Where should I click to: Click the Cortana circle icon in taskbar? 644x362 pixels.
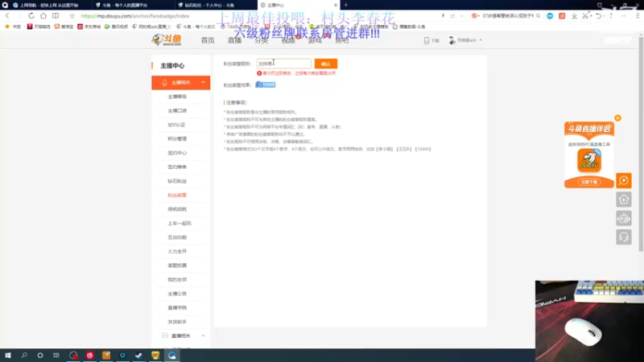point(40,355)
